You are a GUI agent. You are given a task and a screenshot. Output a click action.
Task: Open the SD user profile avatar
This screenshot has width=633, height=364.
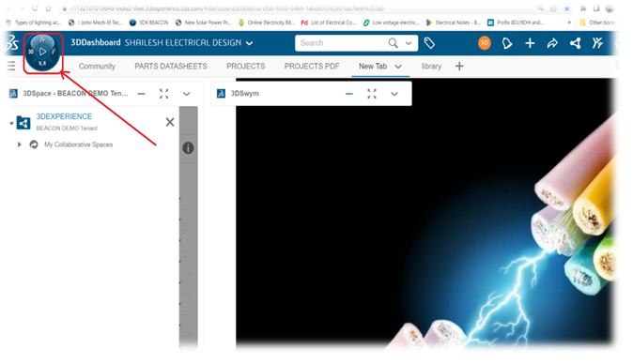[x=485, y=43]
